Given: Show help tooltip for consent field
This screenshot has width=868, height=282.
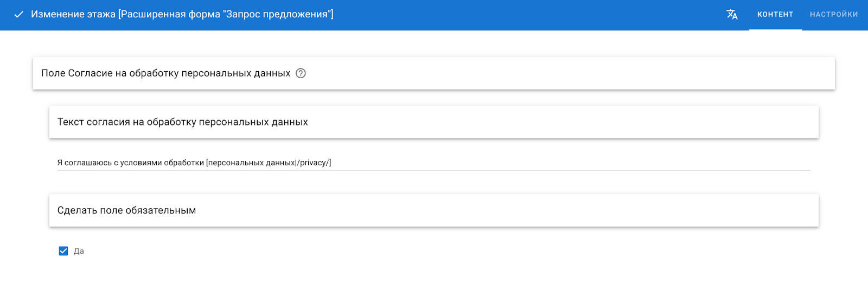Looking at the screenshot, I should [301, 73].
